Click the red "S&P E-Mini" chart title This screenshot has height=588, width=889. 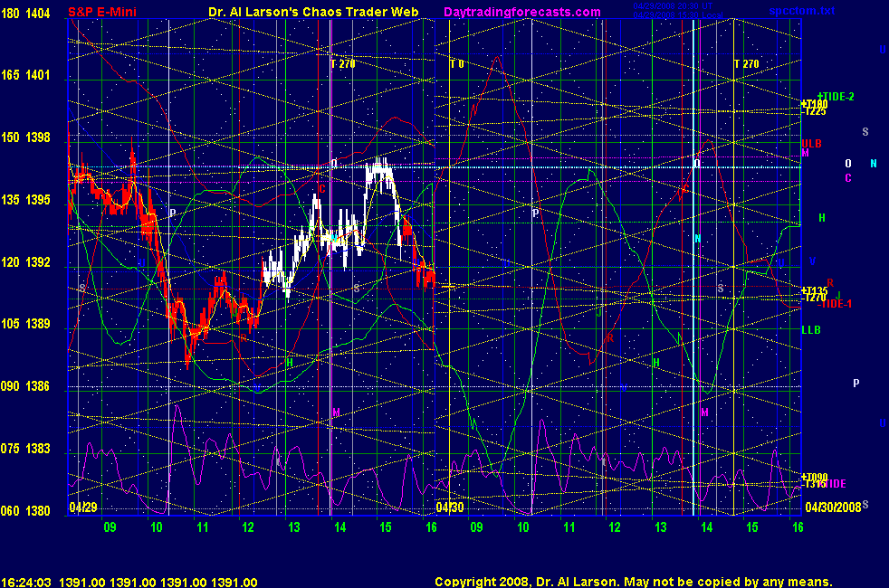point(102,12)
